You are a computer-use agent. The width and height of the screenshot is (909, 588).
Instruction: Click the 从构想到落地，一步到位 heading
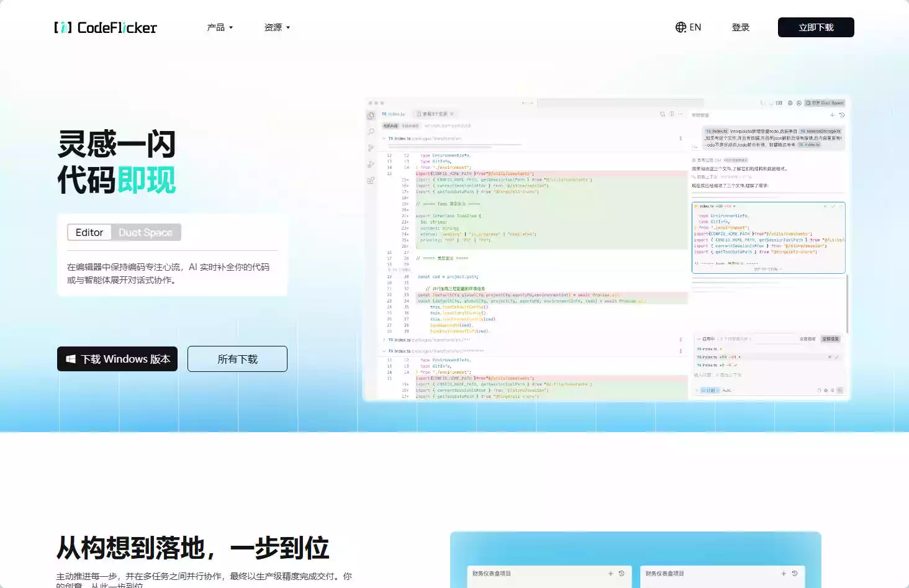pos(192,548)
